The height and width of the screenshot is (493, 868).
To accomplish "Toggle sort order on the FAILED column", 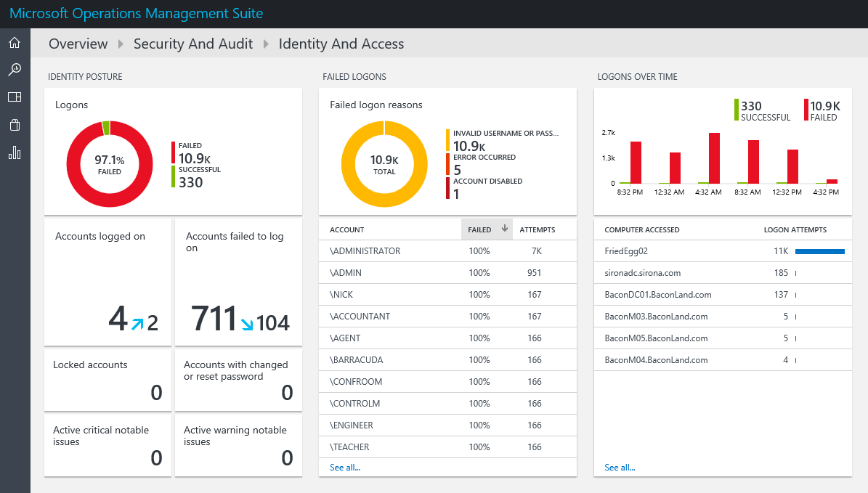I will tap(487, 229).
